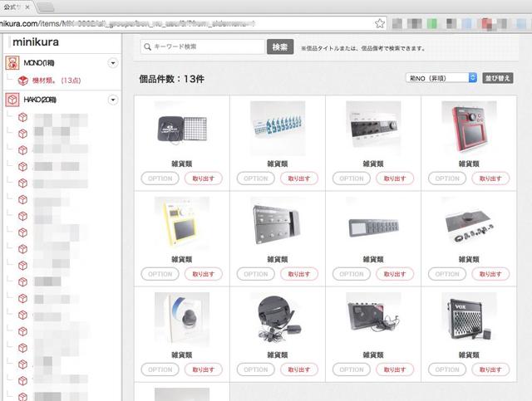Viewport: 532px width, 401px height.
Task: Collapse the MONO section with its arrow
Action: pos(113,63)
